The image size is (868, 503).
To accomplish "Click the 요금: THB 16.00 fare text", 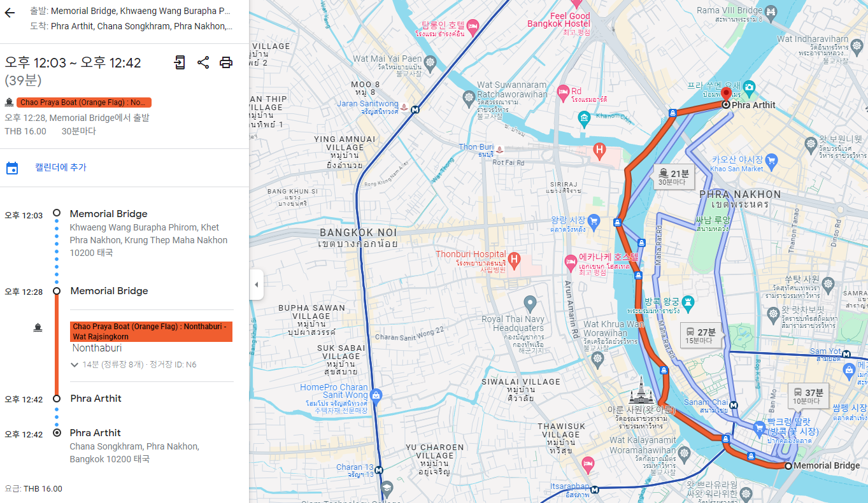I will [x=34, y=489].
